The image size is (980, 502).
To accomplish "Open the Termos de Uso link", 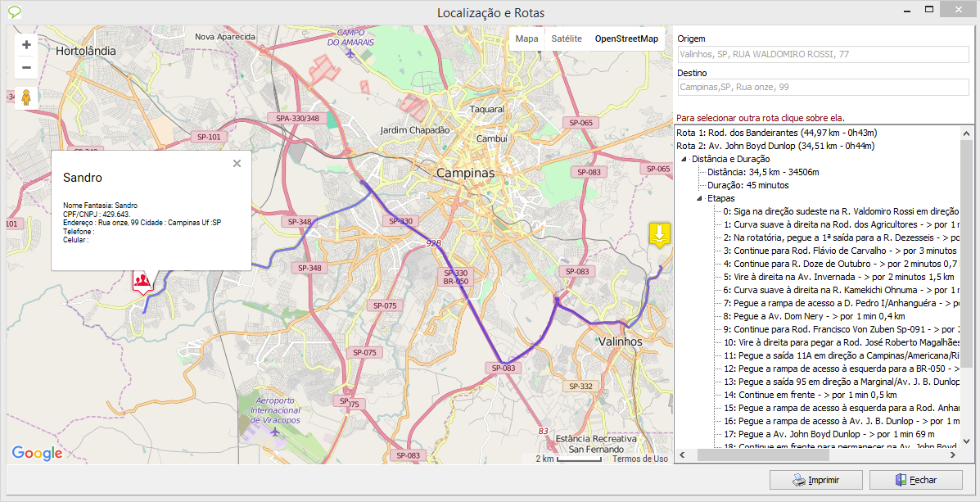I will [x=639, y=459].
